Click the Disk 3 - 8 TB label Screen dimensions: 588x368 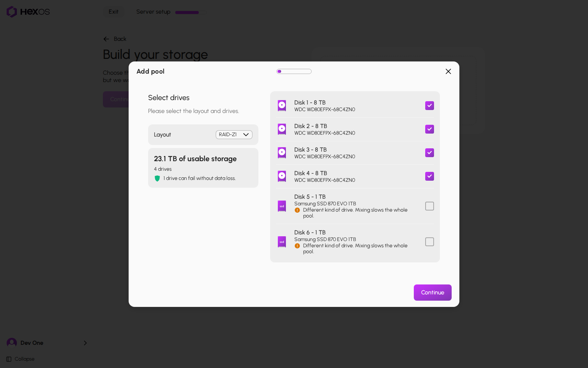[311, 150]
